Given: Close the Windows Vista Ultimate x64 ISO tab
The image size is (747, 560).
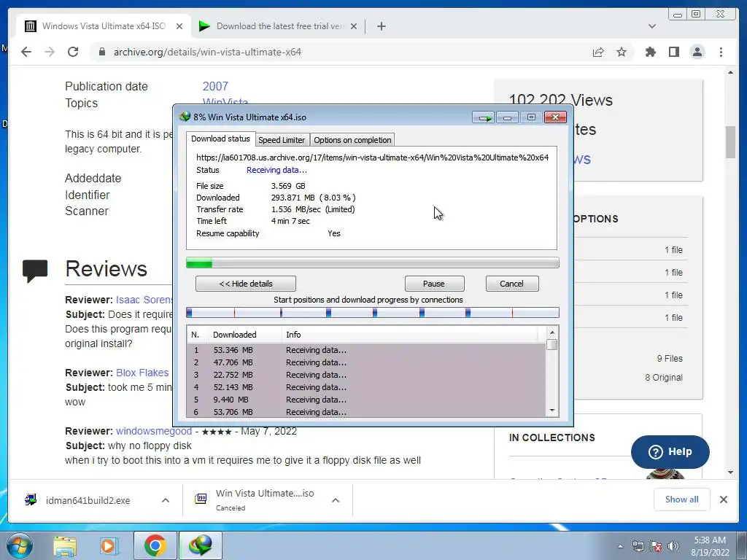Looking at the screenshot, I should 179,26.
